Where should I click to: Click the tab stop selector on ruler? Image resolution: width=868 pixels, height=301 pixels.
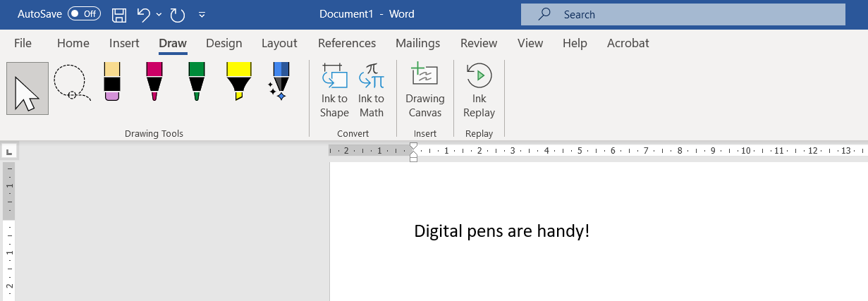[x=9, y=151]
